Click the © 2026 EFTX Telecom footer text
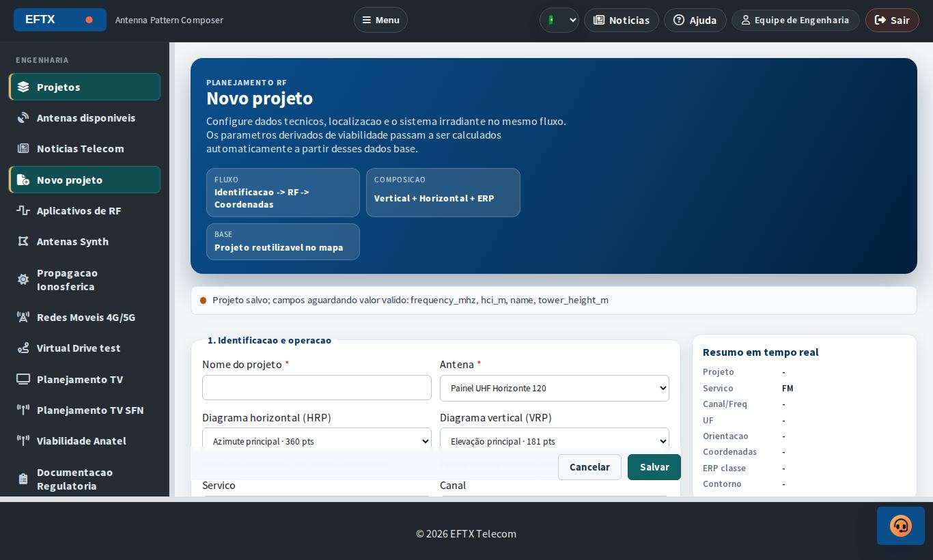 [466, 534]
